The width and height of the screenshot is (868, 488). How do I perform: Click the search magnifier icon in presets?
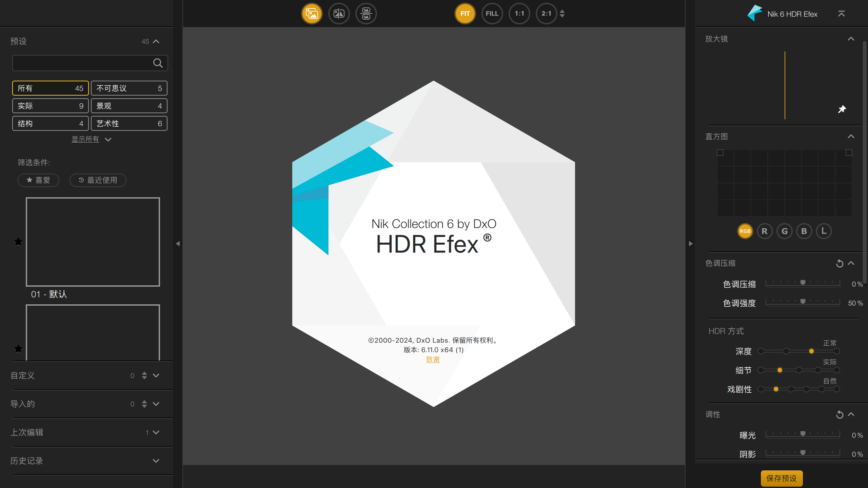click(x=158, y=63)
